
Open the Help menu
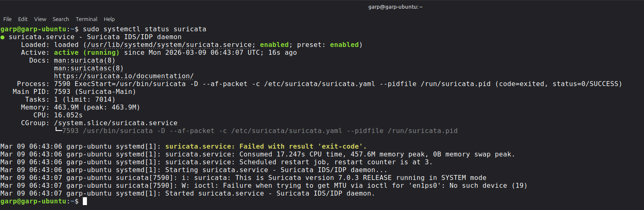click(109, 19)
